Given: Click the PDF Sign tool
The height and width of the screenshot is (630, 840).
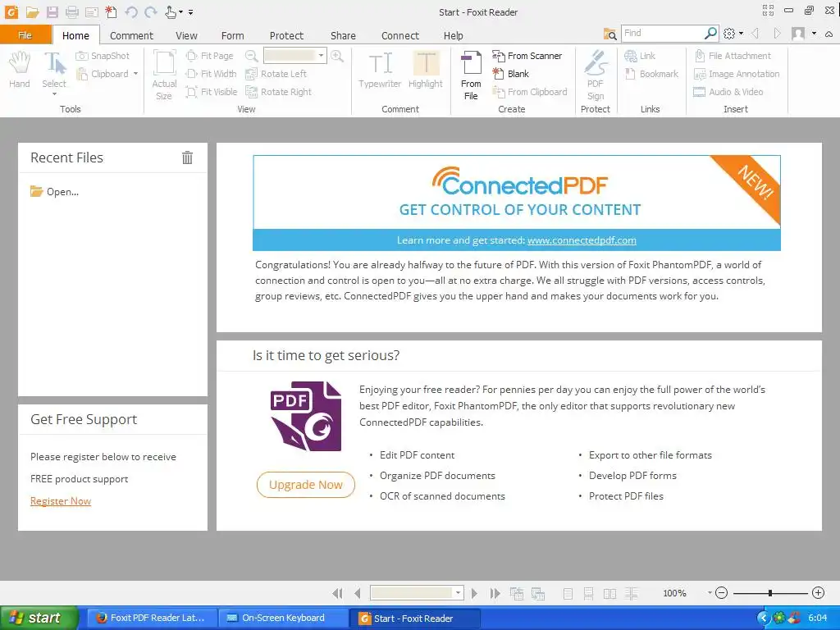Looking at the screenshot, I should point(596,75).
